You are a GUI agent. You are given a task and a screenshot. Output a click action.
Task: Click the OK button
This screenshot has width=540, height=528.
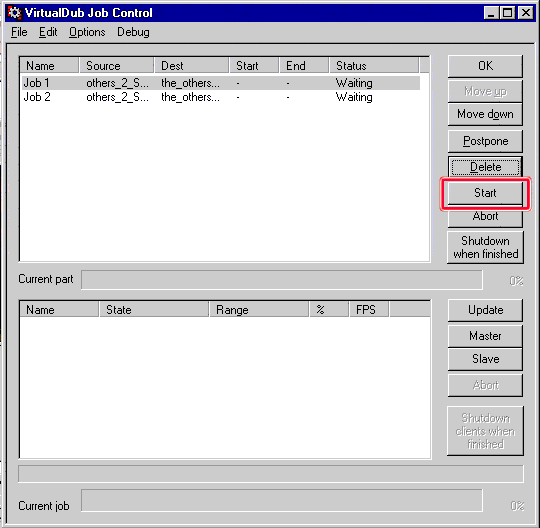pyautogui.click(x=485, y=66)
